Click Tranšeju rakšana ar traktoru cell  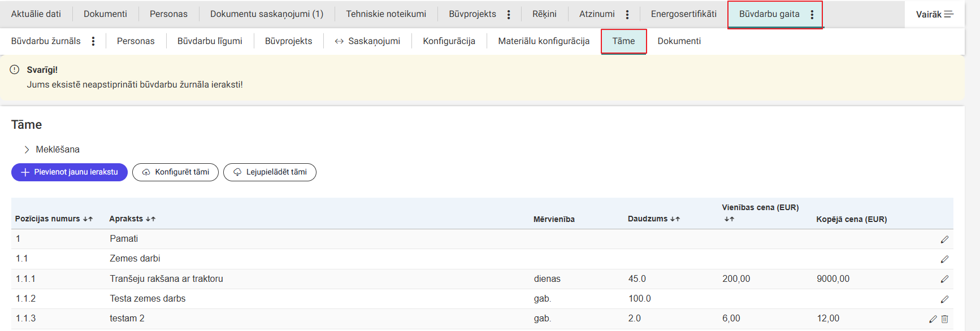point(166,279)
